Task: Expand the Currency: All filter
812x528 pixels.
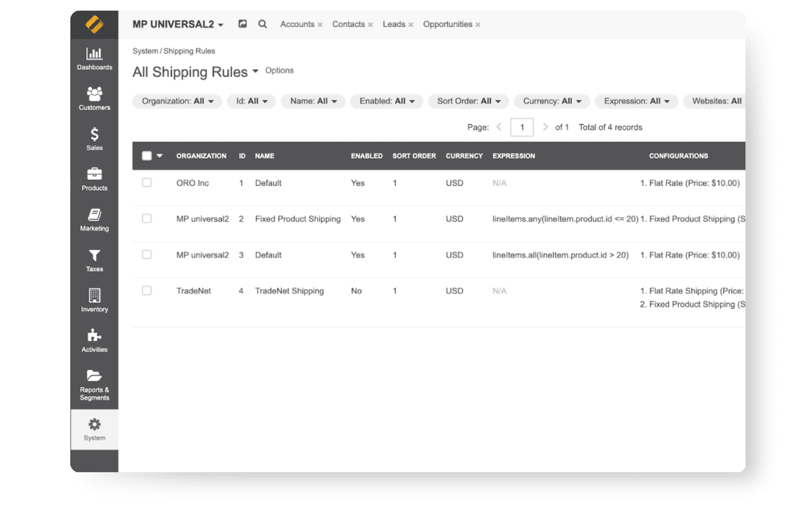Action: pos(551,101)
